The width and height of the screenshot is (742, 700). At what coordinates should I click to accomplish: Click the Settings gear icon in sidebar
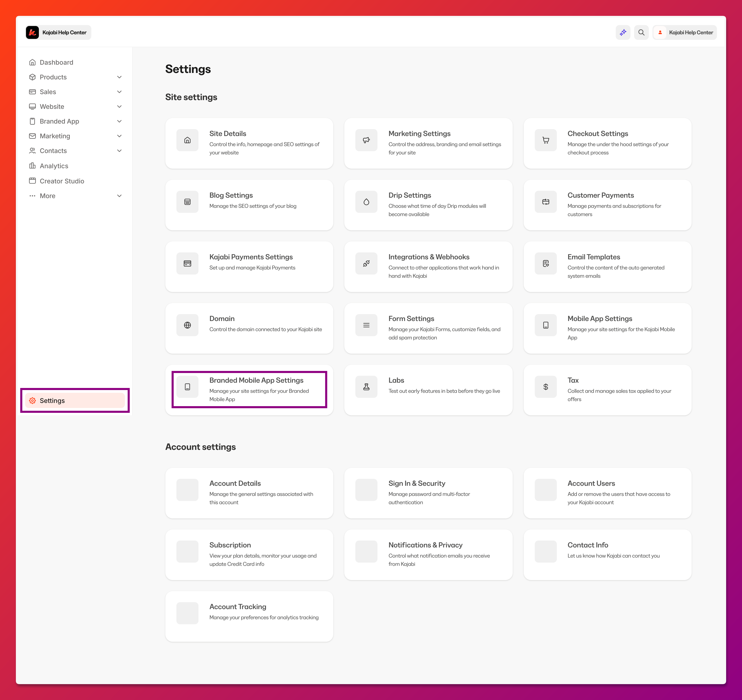coord(32,401)
